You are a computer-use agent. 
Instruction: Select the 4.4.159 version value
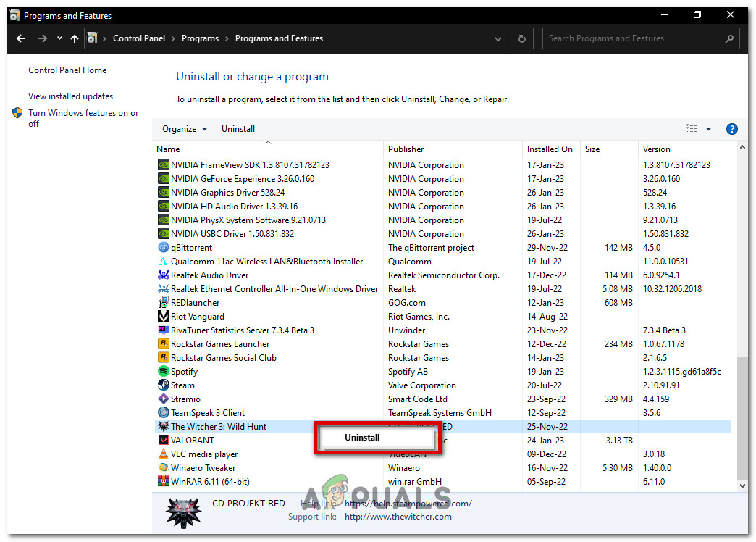[x=656, y=399]
